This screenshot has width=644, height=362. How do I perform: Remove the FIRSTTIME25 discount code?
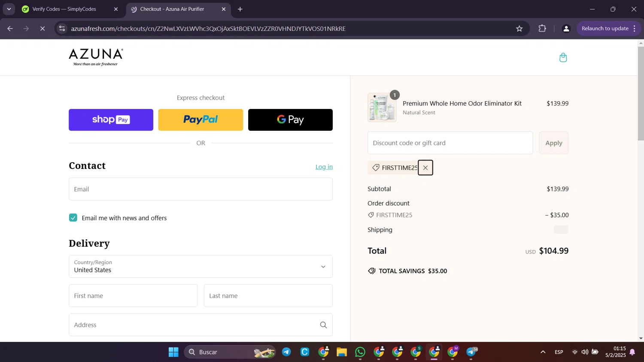[425, 168]
